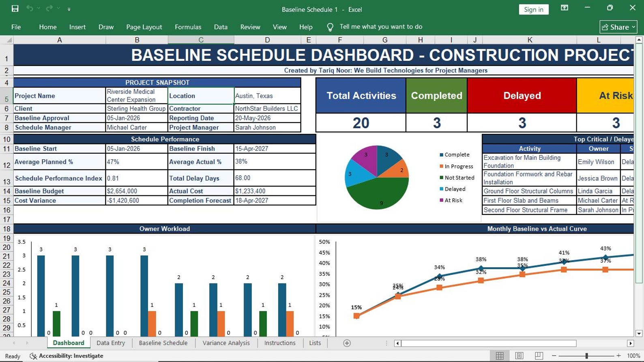
Task: Select column A header
Action: pyautogui.click(x=60, y=40)
